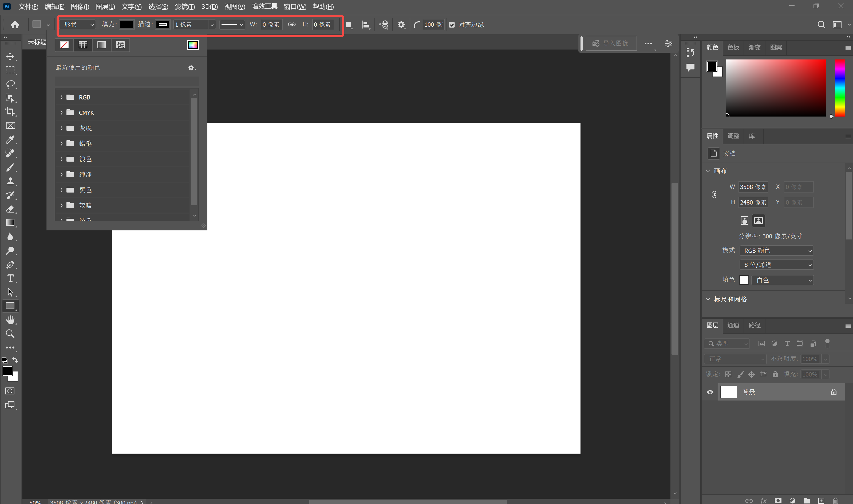The height and width of the screenshot is (504, 853).
Task: Select the Brush tool
Action: point(10,167)
